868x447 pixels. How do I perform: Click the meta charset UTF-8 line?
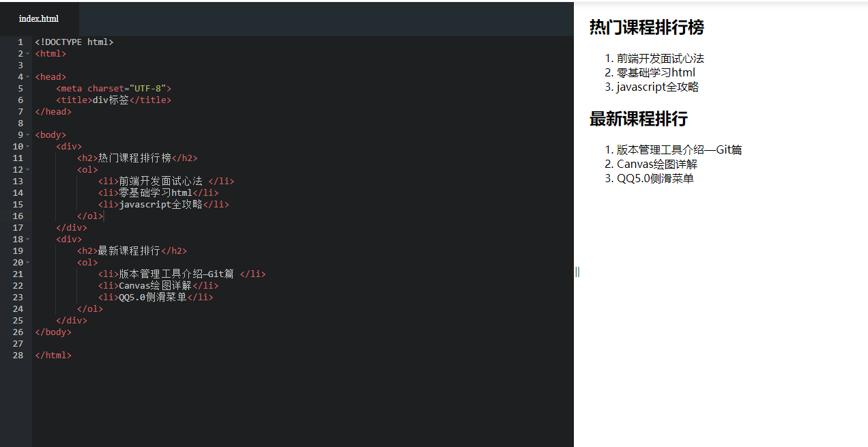point(113,88)
